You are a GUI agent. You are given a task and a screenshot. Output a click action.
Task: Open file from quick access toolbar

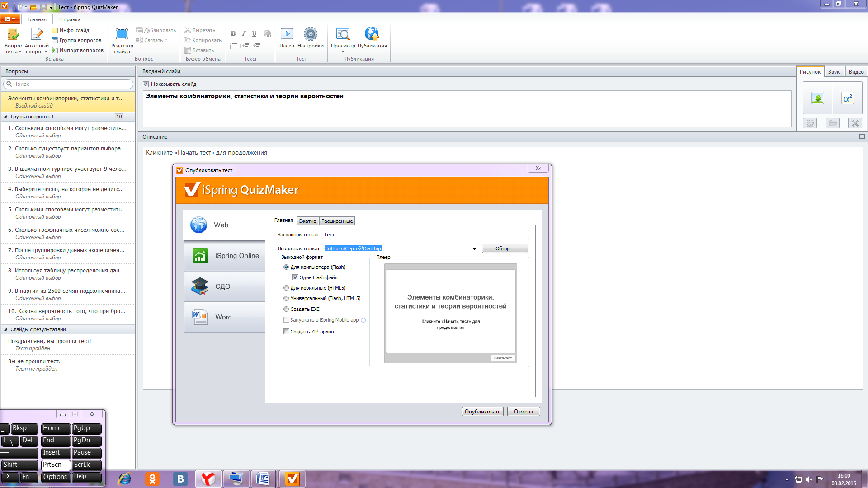tap(33, 7)
